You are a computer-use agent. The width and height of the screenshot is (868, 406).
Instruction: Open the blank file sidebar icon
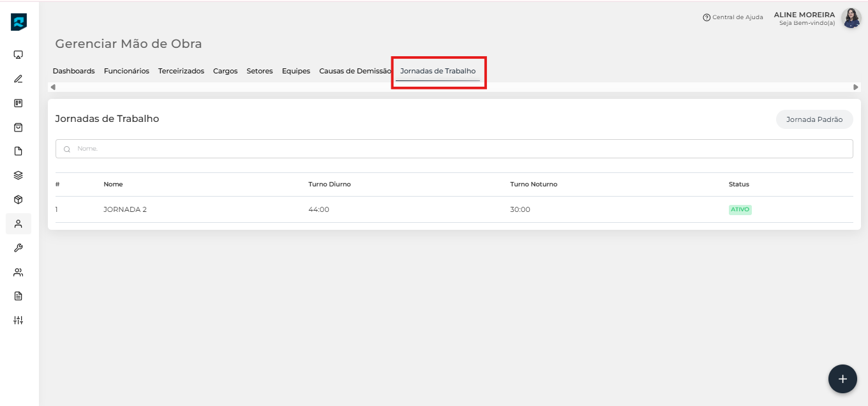coord(19,151)
